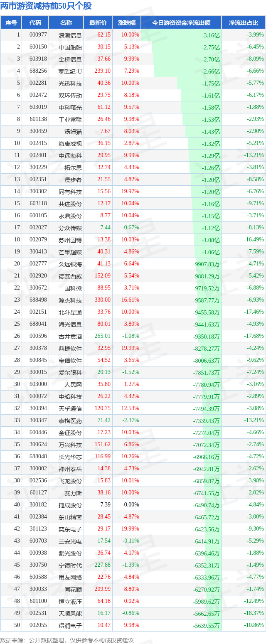Image resolution: width=266 pixels, height=644 pixels.
Task: Click the price 330.00 for 源杰科技
Action: click(x=103, y=300)
